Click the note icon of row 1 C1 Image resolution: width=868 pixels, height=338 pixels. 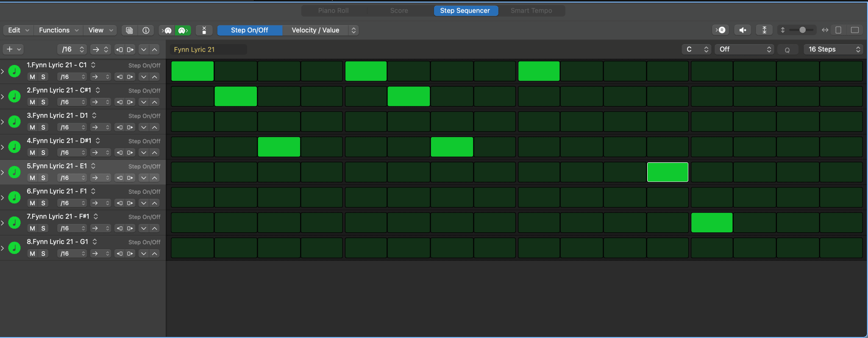[14, 71]
